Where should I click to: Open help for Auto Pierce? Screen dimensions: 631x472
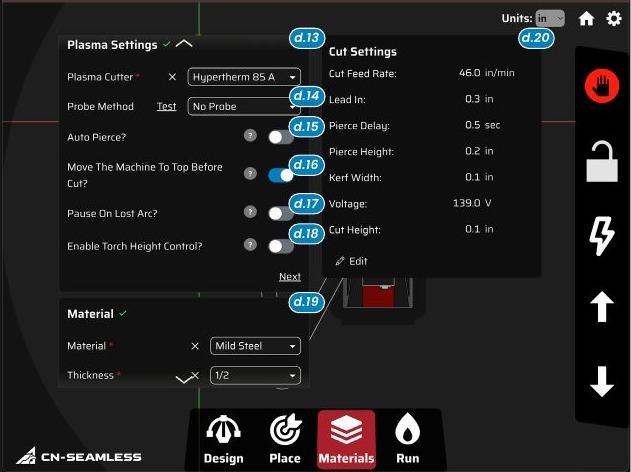coord(250,136)
